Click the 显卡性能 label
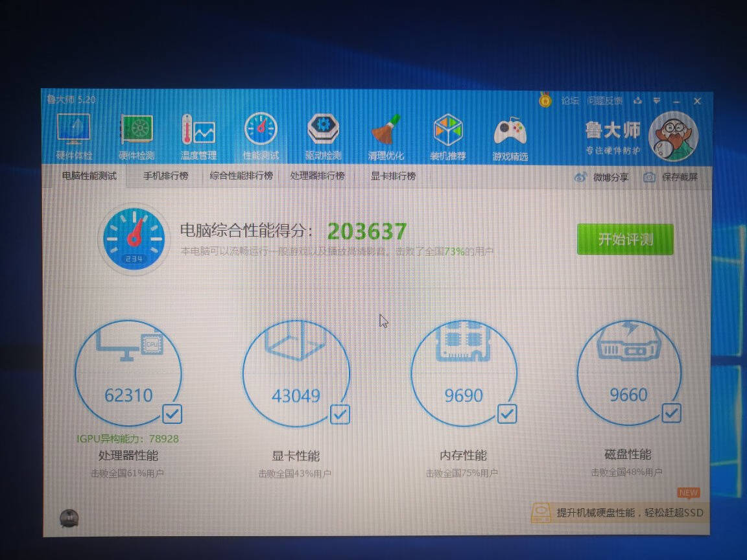Image resolution: width=747 pixels, height=560 pixels. [296, 456]
